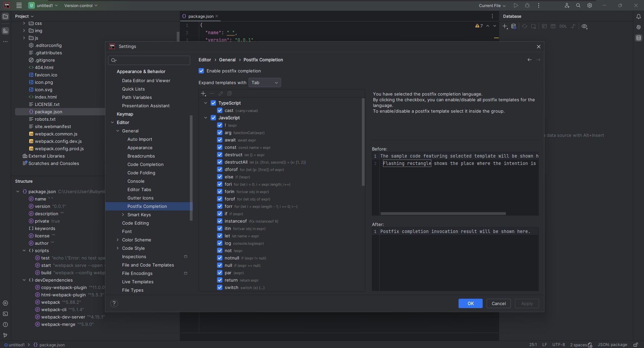The height and width of the screenshot is (348, 644).
Task: Open the Structure tool window sidebar icon
Action: point(5,31)
